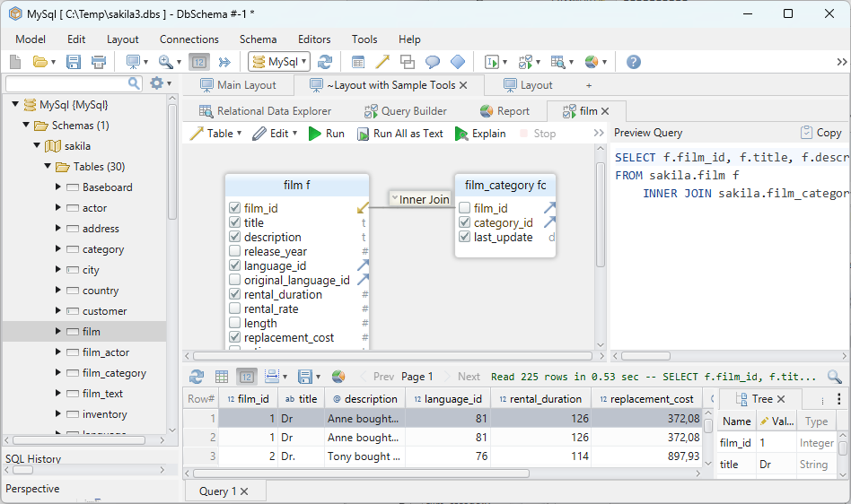Uncheck the film_id column in film f
This screenshot has height=504, width=851.
[234, 208]
